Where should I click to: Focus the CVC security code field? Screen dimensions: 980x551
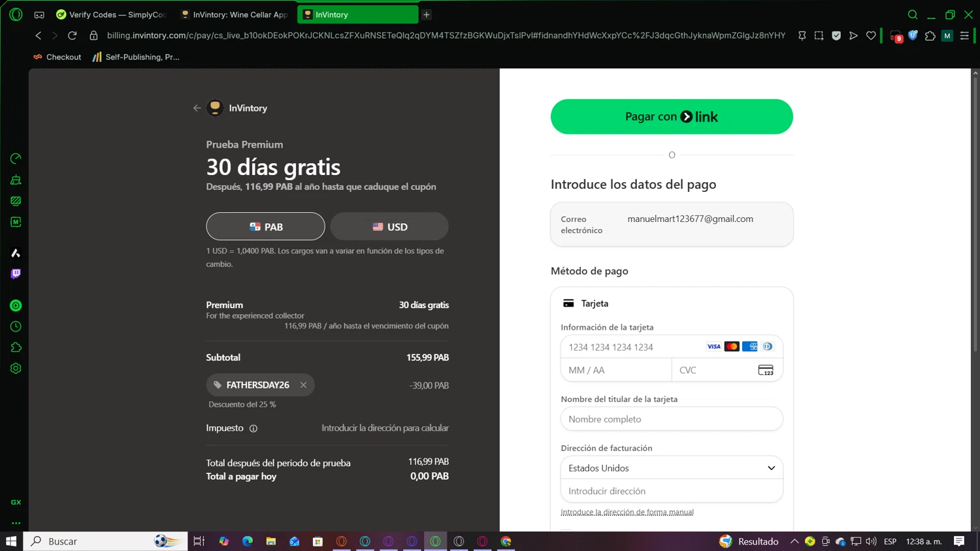[x=727, y=370]
